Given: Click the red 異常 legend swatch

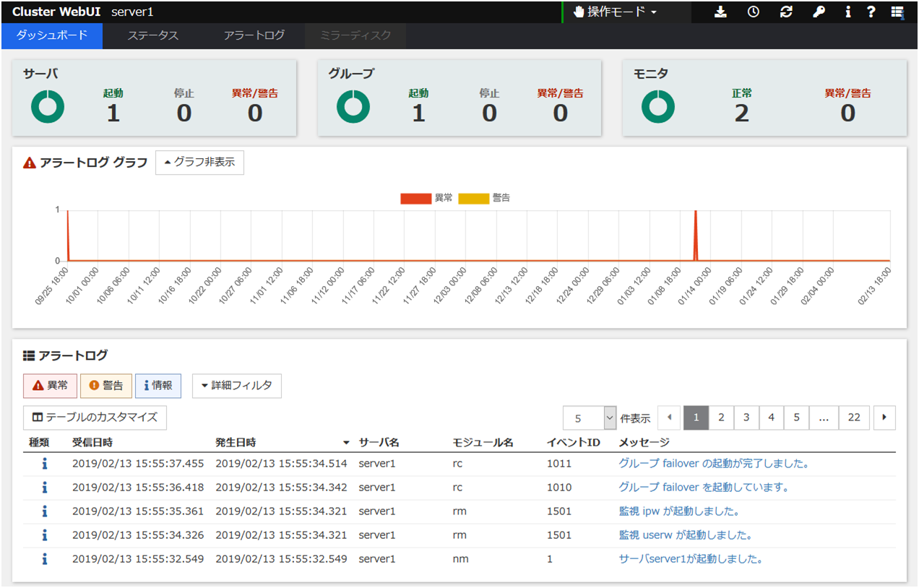Looking at the screenshot, I should (415, 198).
